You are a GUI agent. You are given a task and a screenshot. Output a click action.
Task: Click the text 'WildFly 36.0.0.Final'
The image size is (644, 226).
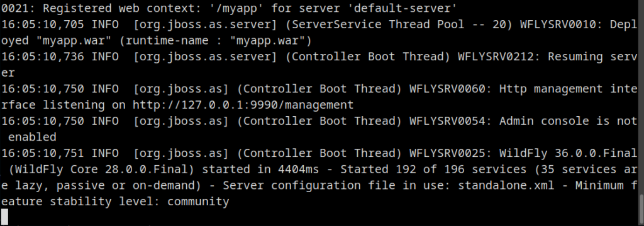[x=568, y=153]
